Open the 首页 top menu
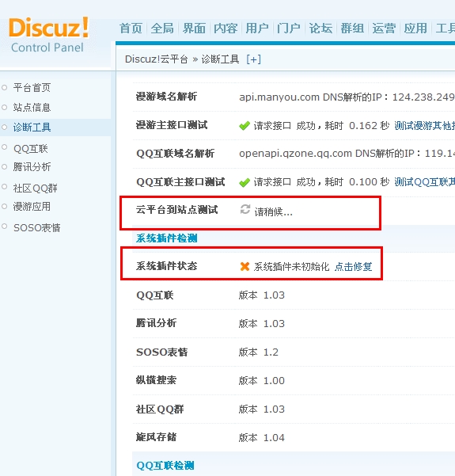 pos(131,29)
